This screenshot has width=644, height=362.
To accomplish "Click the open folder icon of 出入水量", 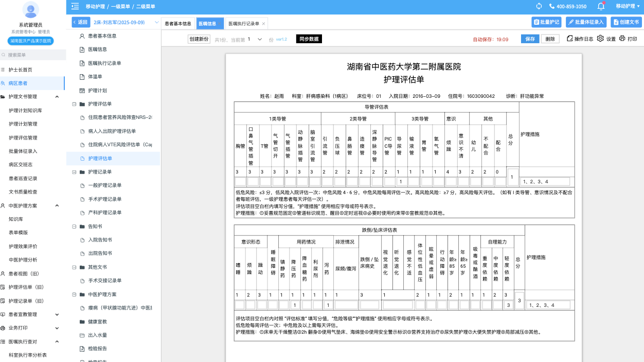I will (82, 335).
